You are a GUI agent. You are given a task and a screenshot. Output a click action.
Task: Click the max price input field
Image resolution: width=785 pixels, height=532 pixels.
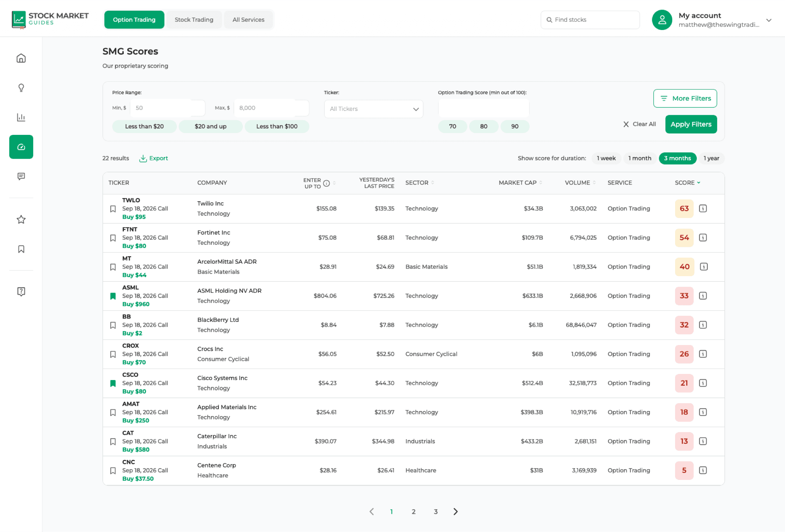tap(271, 108)
